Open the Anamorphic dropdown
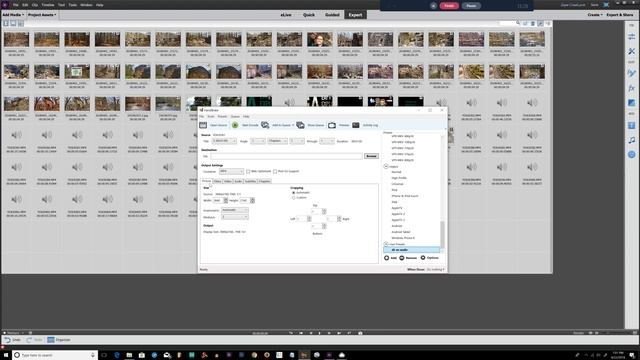The width and height of the screenshot is (640, 360). click(x=234, y=210)
